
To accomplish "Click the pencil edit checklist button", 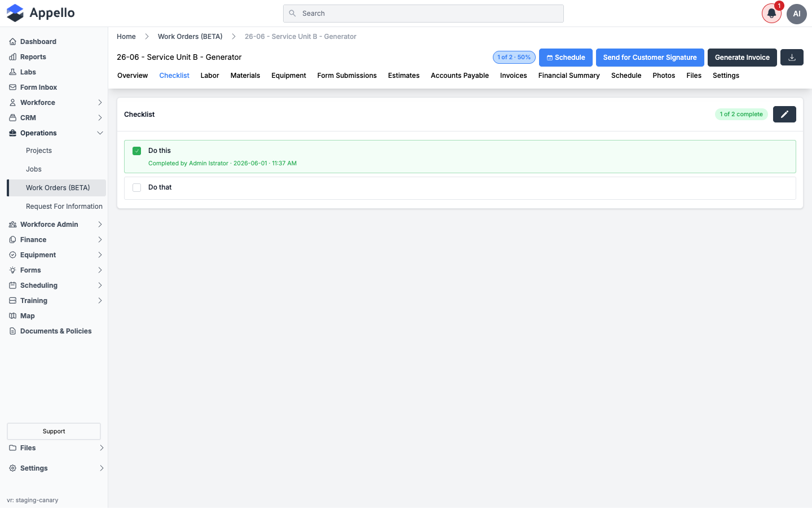I will pos(784,114).
